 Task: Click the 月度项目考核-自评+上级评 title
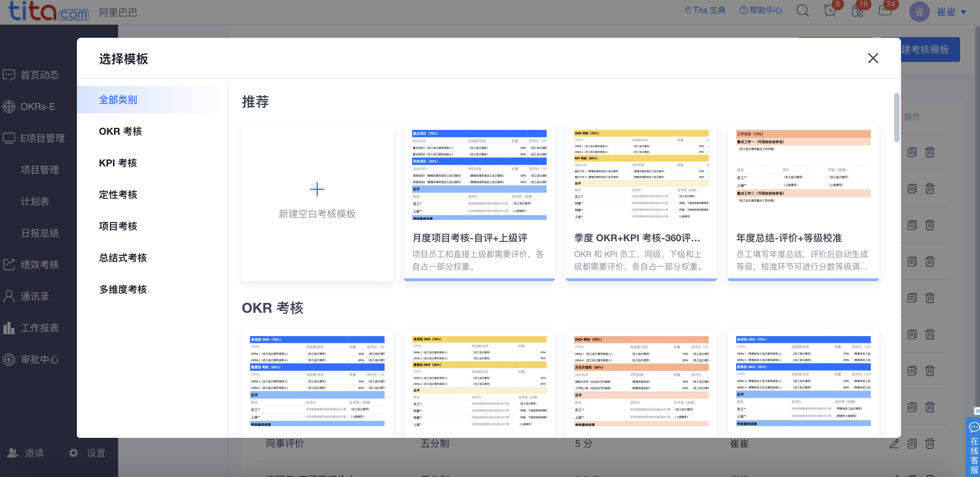[470, 238]
